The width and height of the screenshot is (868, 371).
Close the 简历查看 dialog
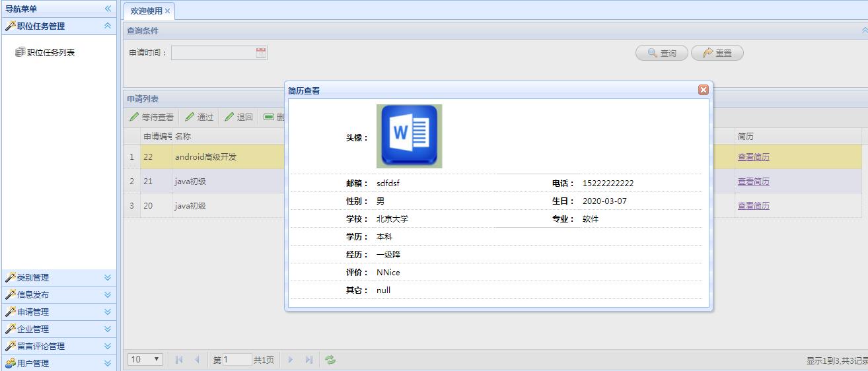tap(704, 90)
